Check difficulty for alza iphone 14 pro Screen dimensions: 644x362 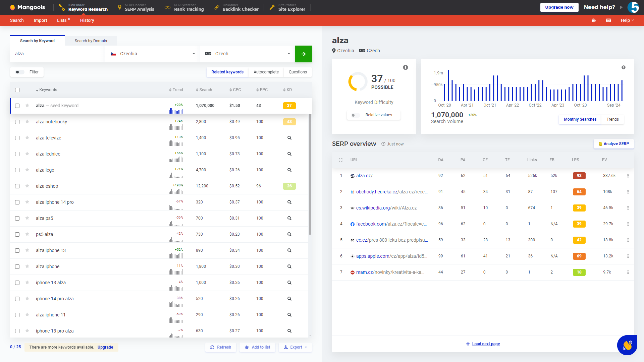click(289, 202)
